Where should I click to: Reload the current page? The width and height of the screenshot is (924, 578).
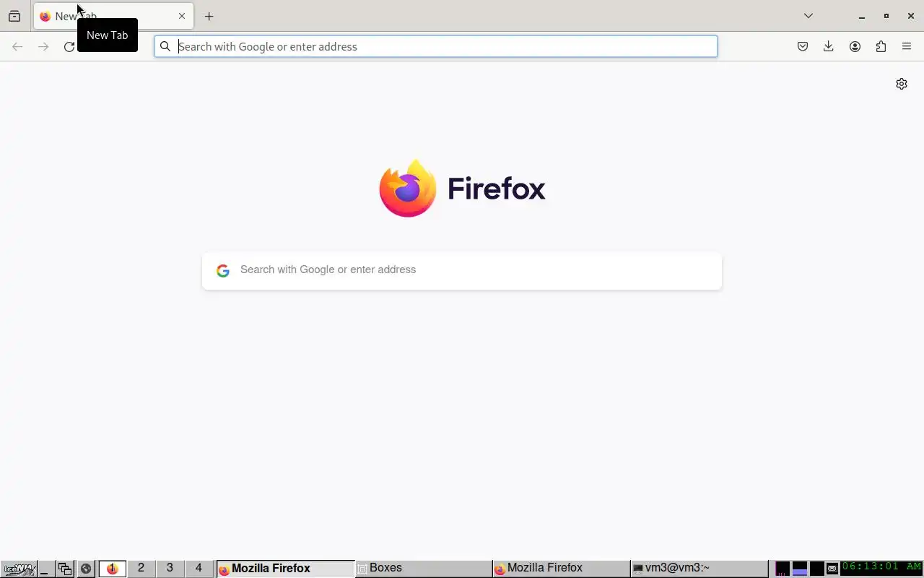[69, 46]
